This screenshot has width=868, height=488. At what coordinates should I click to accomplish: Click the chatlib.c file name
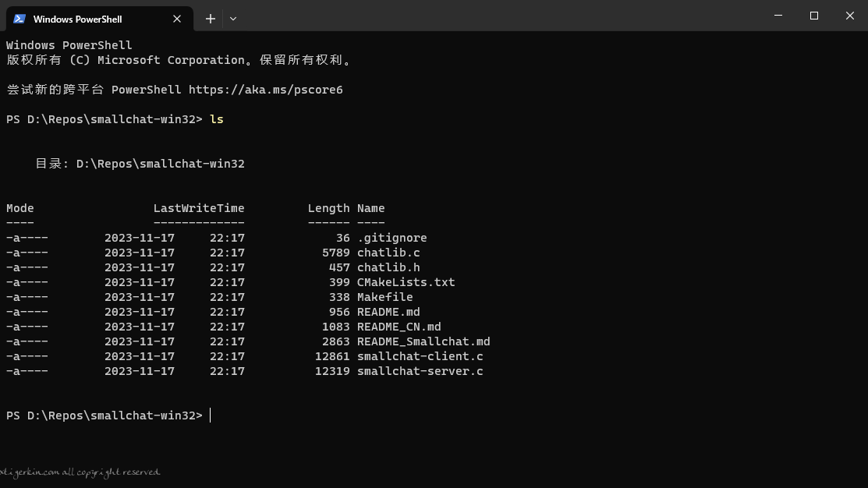point(388,253)
